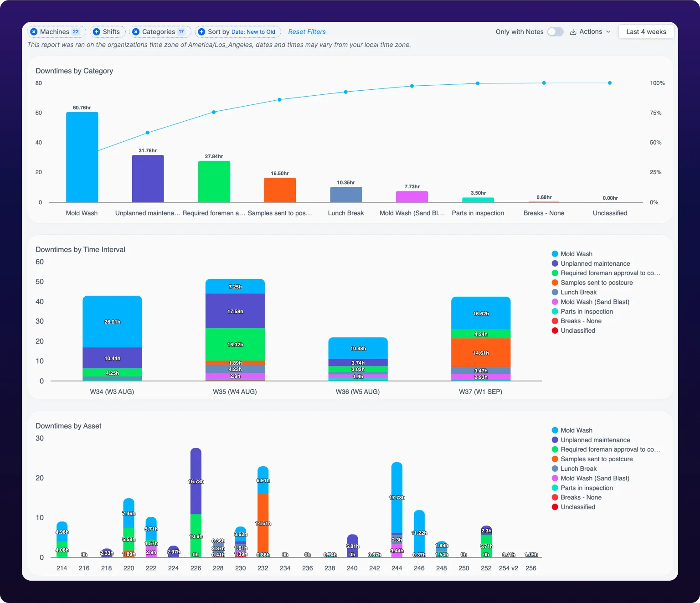Image resolution: width=700 pixels, height=603 pixels.
Task: Open the Categories filter chip
Action: [160, 32]
